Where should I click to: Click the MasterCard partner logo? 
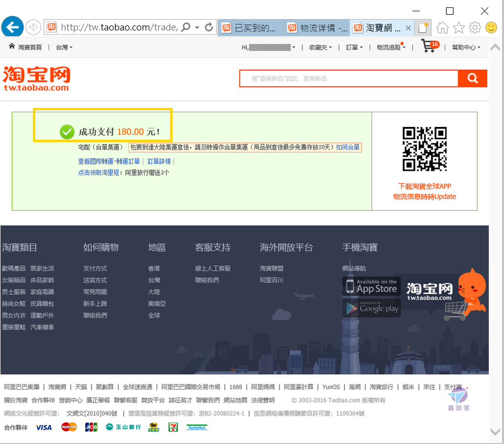point(69,427)
